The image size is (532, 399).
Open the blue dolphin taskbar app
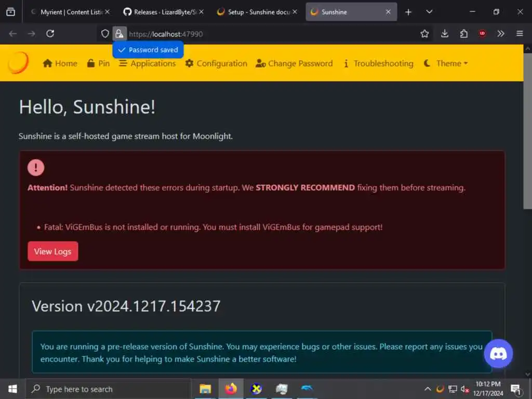[307, 389]
